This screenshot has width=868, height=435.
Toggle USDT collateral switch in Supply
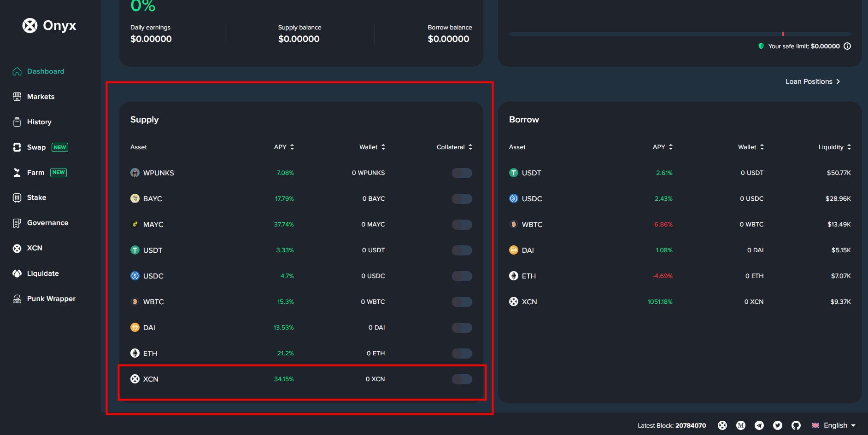tap(462, 250)
